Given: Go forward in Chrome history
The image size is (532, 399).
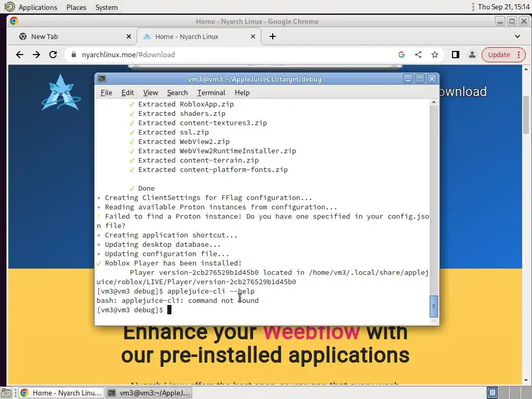Looking at the screenshot, I should point(36,55).
